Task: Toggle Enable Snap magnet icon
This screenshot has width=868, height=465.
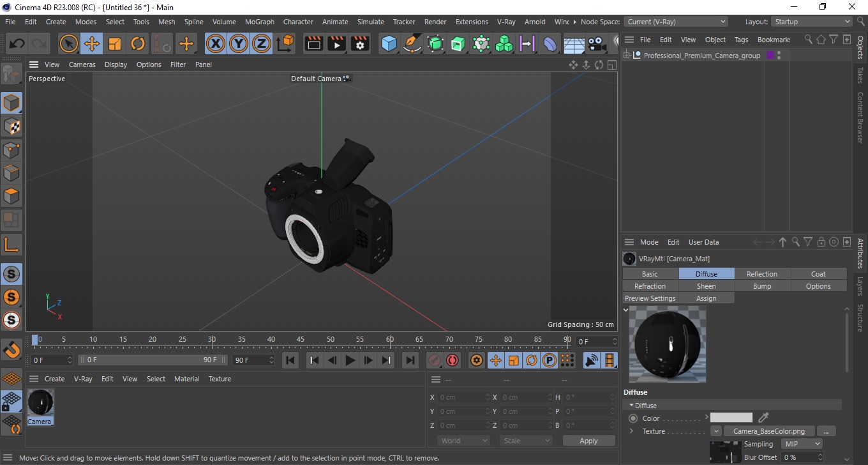Action: tap(11, 349)
